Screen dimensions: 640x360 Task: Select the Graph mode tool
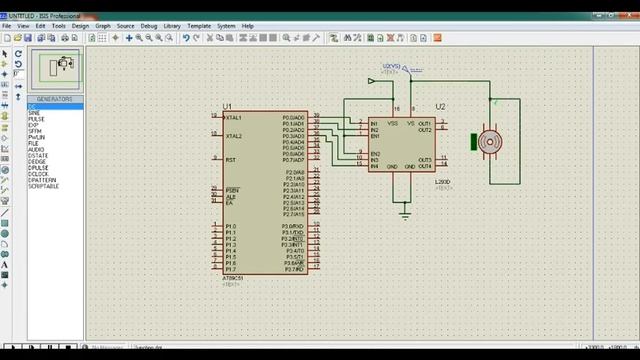pos(5,149)
